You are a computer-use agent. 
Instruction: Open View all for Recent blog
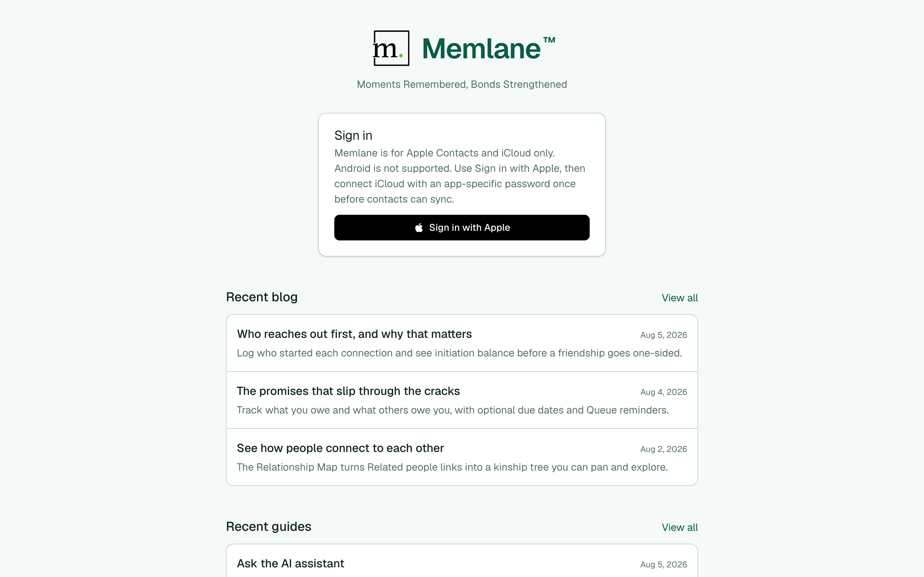click(x=680, y=298)
